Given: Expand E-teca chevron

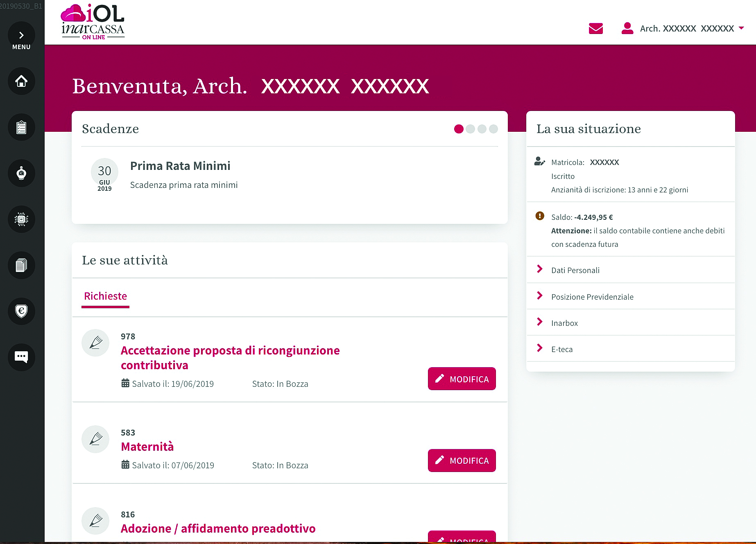Looking at the screenshot, I should click(x=540, y=348).
